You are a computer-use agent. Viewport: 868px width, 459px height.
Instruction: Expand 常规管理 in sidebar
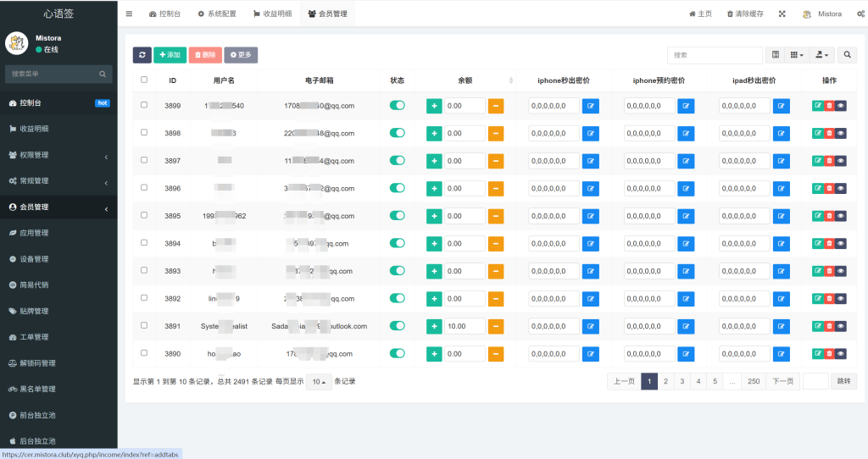(x=58, y=181)
